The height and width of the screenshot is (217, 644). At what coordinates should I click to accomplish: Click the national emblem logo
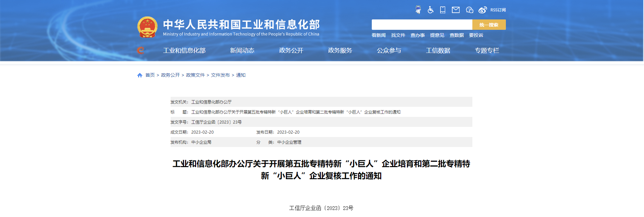(x=147, y=27)
